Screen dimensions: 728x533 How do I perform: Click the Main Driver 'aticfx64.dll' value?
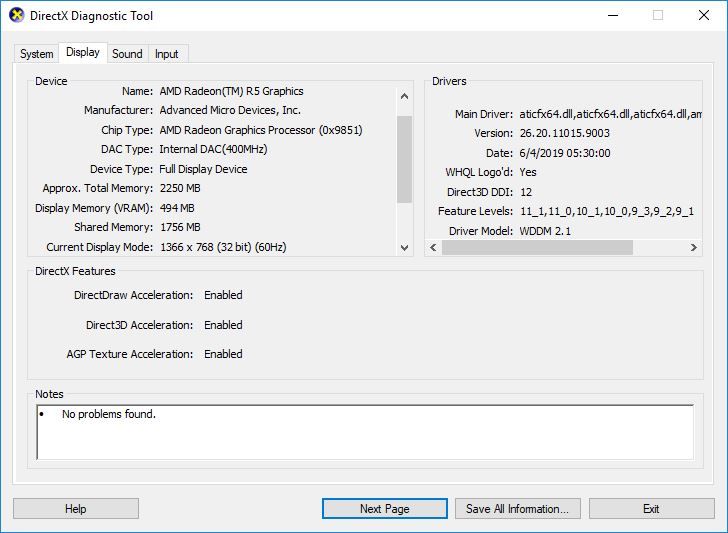click(x=610, y=114)
